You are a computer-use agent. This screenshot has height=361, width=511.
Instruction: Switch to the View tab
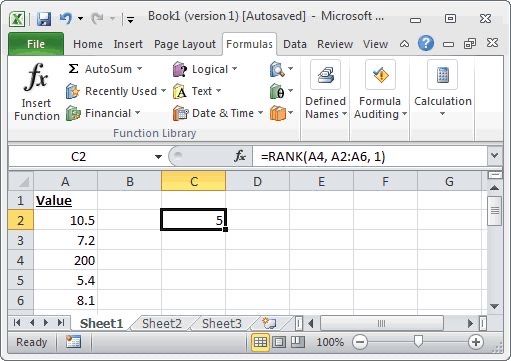[375, 44]
